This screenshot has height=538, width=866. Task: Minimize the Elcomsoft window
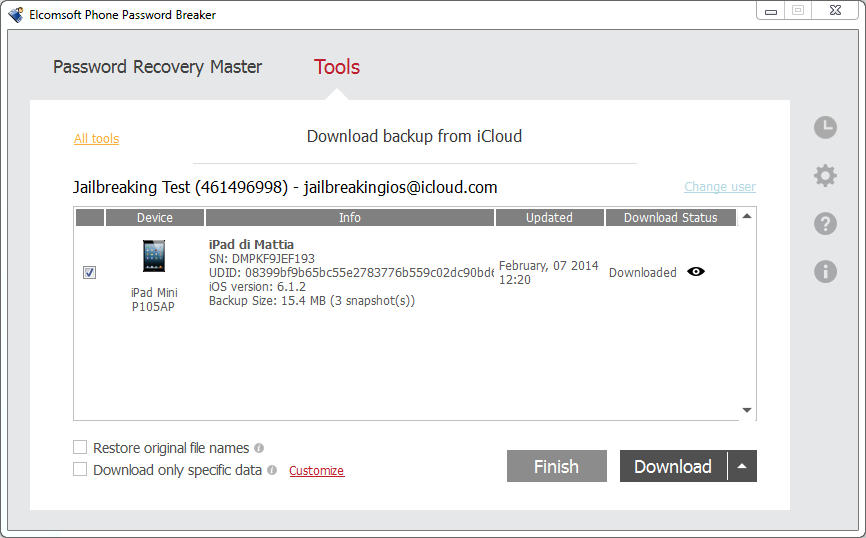pyautogui.click(x=771, y=10)
